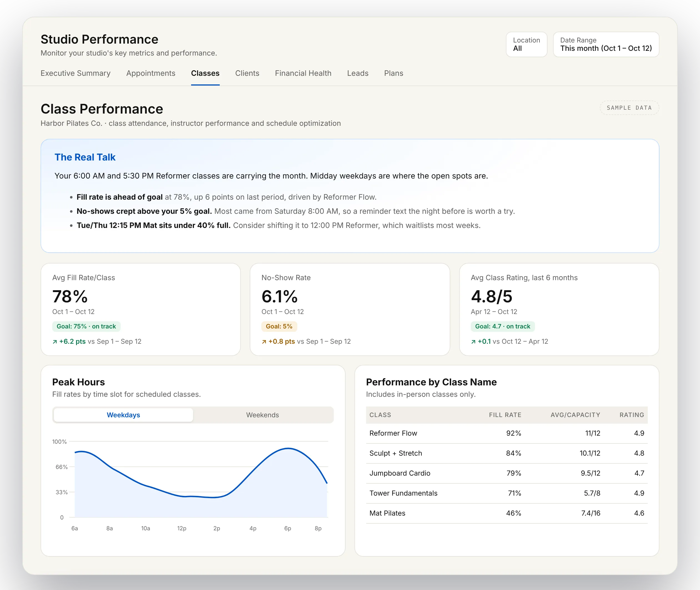The image size is (700, 590).
Task: Select the Mat Pilates class name
Action: [x=387, y=513]
